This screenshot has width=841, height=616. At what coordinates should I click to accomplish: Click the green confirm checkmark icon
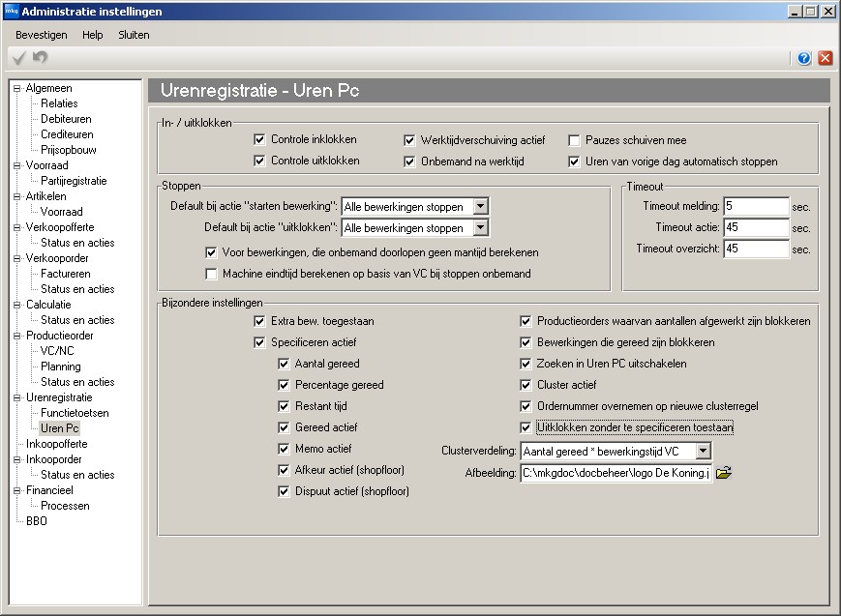click(18, 57)
